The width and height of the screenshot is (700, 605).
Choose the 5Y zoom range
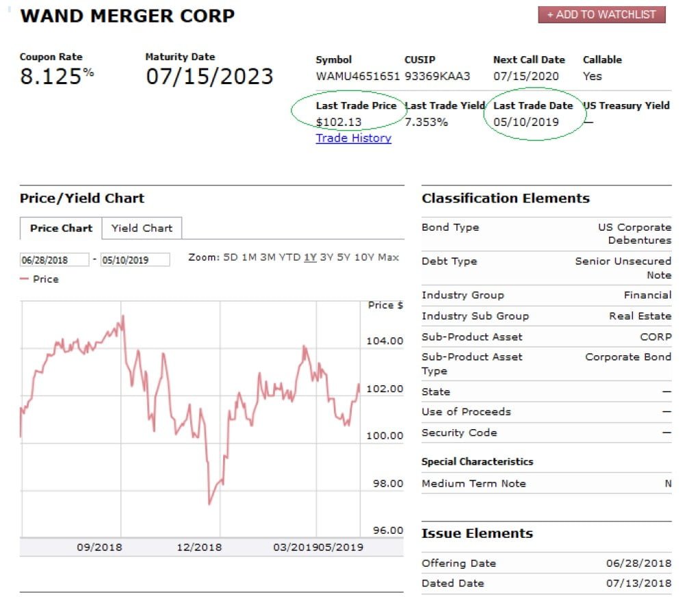[343, 257]
